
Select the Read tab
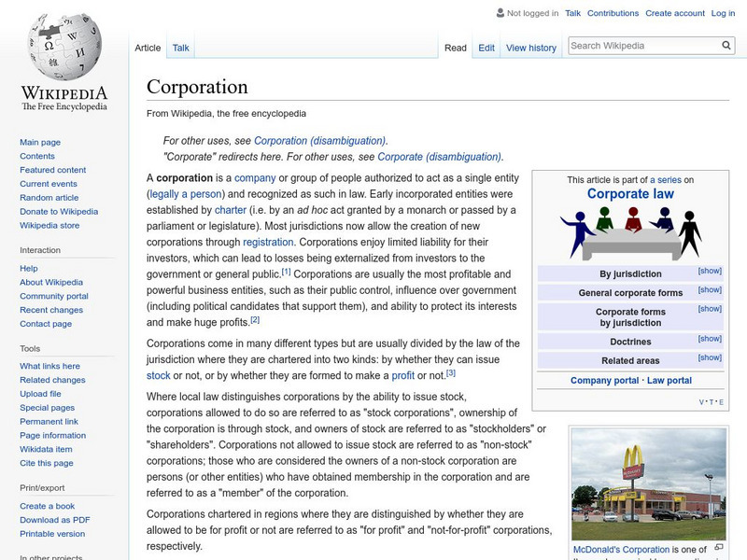point(456,48)
